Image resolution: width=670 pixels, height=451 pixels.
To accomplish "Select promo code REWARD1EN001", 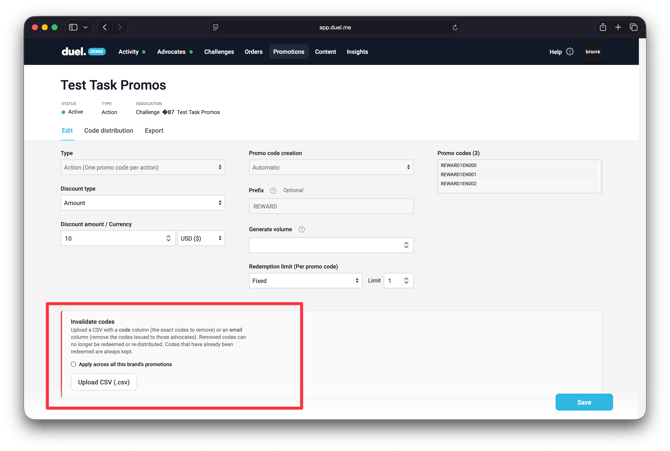I will click(458, 174).
